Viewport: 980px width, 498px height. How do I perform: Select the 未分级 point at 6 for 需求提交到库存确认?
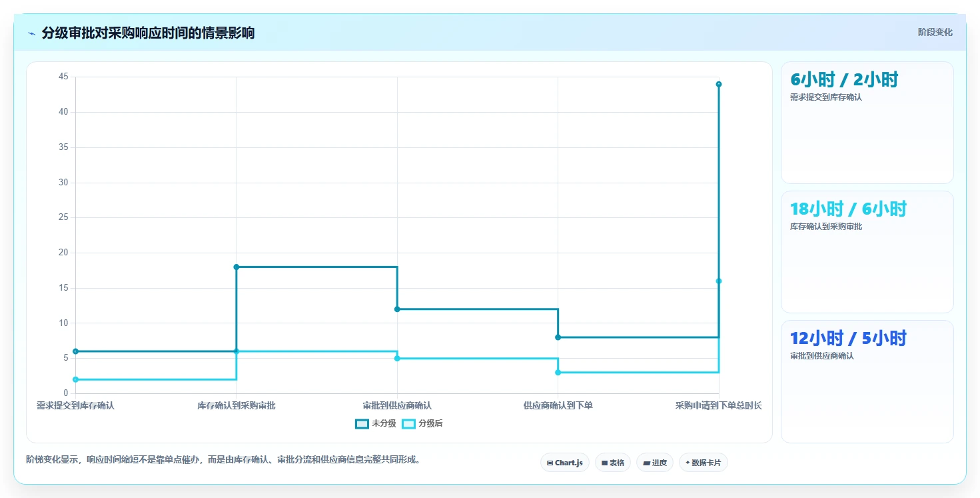point(75,351)
